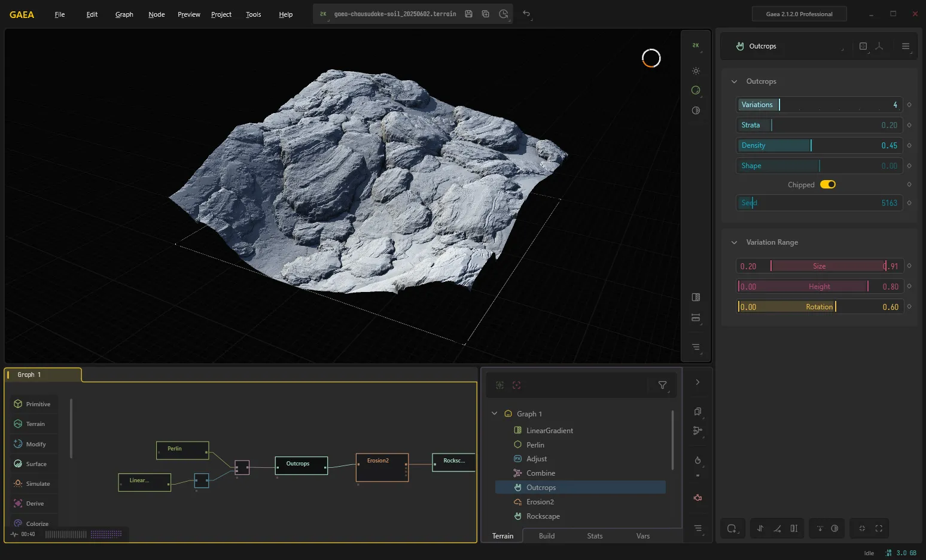This screenshot has width=926, height=560.
Task: Toggle the keyframe diamond next to Seed
Action: [909, 203]
